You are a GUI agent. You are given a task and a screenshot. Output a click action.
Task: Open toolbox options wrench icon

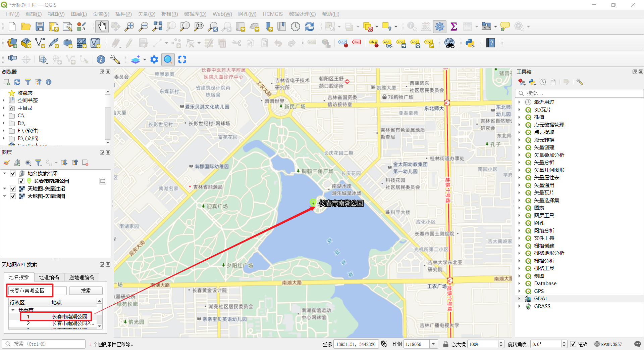[x=580, y=82]
